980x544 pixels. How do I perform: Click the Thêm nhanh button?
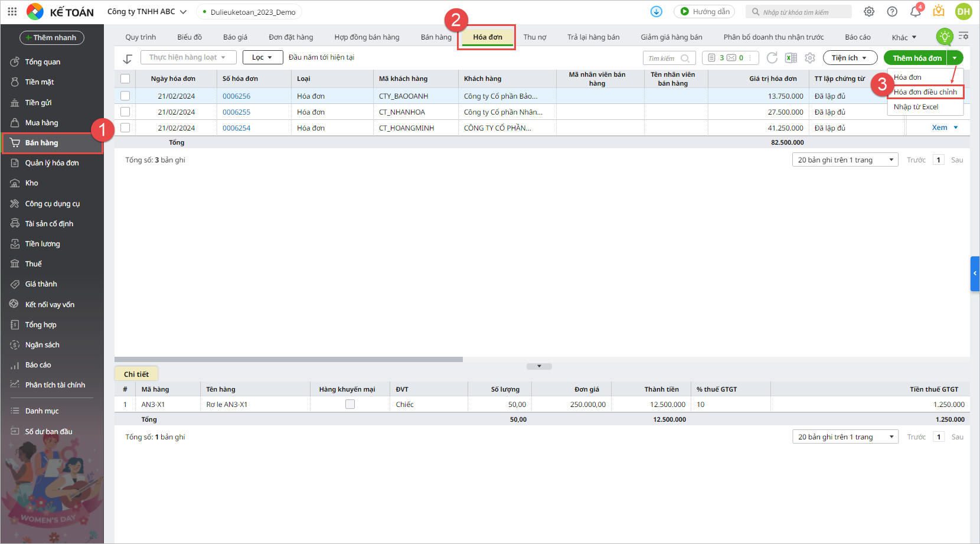(x=52, y=38)
